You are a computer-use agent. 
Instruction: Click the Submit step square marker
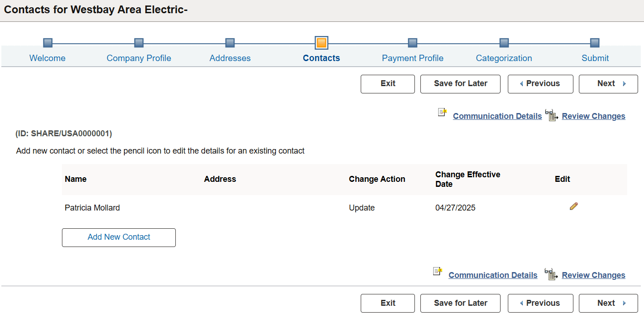pyautogui.click(x=595, y=42)
